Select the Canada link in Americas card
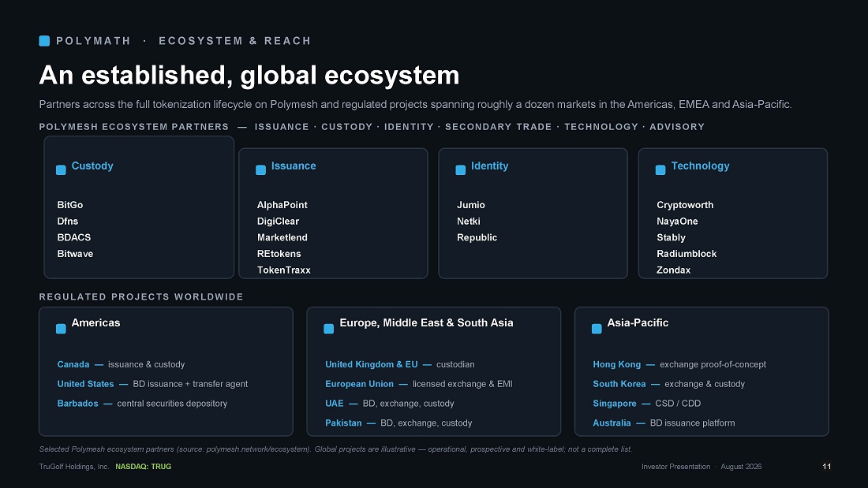The height and width of the screenshot is (488, 868). 73,364
